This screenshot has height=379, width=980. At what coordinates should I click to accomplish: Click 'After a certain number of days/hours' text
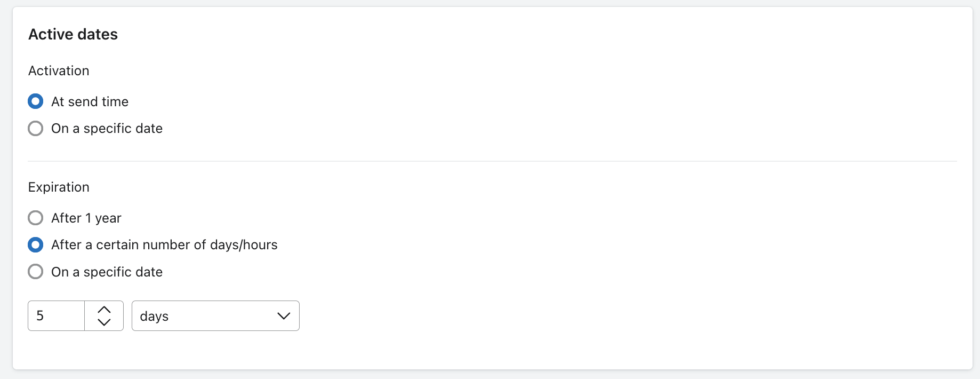click(x=164, y=245)
